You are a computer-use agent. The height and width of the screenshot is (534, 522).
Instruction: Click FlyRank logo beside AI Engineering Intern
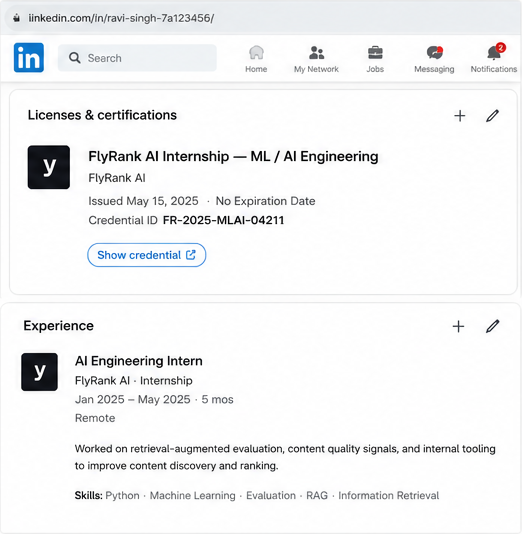pos(39,372)
